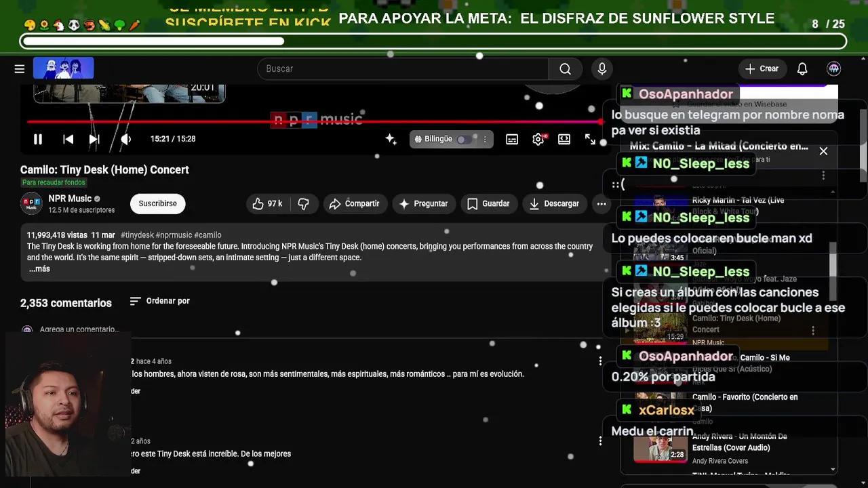Open Bilingüe options three-dot menu

pyautogui.click(x=484, y=139)
